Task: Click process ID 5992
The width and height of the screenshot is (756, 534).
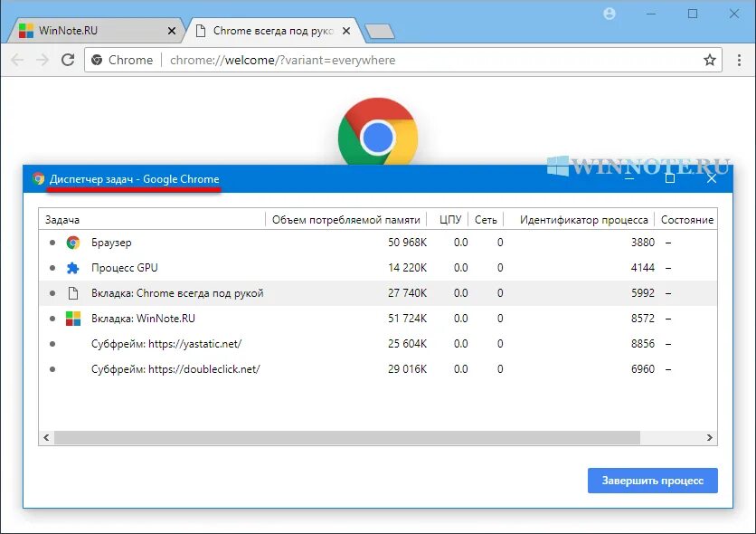Action: [643, 293]
